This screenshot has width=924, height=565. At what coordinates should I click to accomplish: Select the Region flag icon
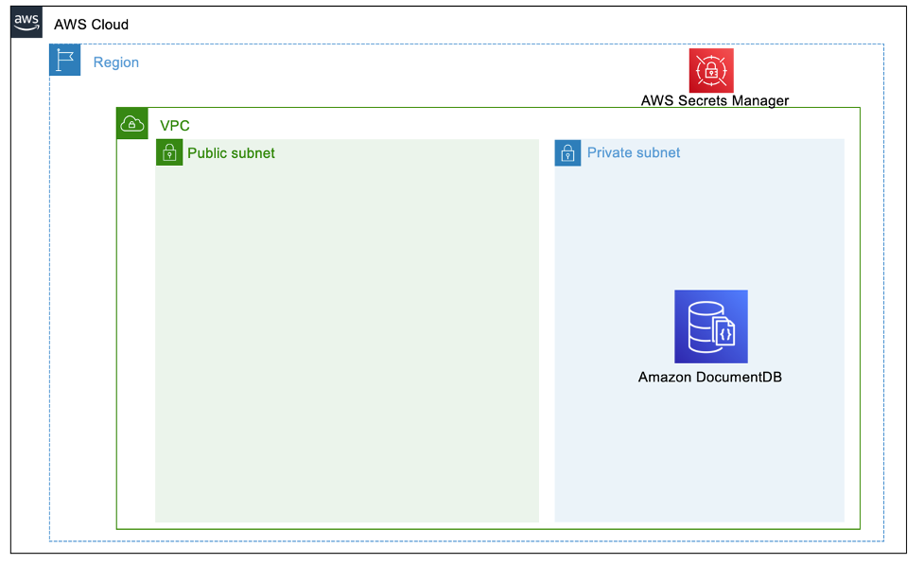65,60
